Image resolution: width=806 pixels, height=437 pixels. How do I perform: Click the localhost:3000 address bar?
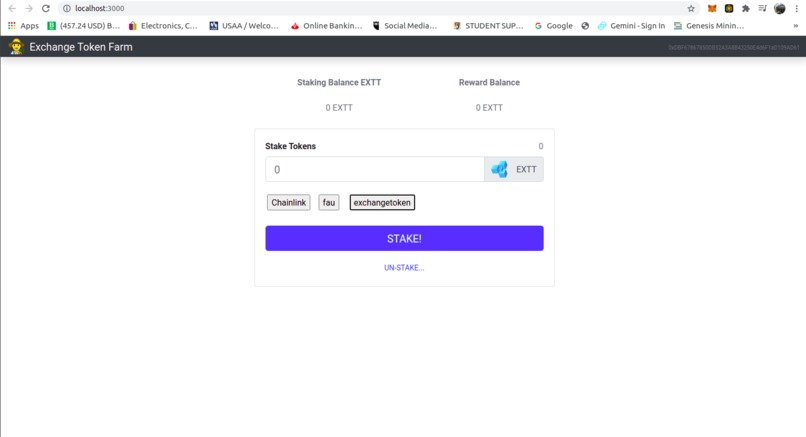tap(378, 9)
